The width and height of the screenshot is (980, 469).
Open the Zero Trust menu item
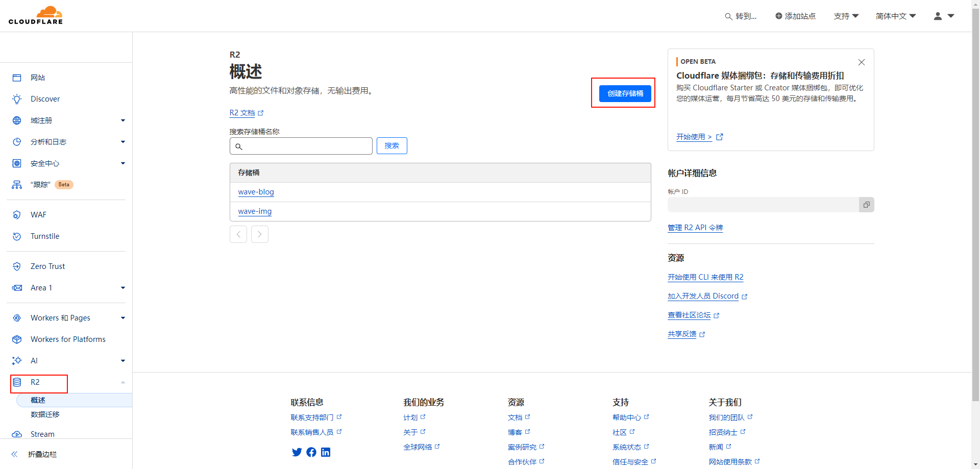point(47,266)
